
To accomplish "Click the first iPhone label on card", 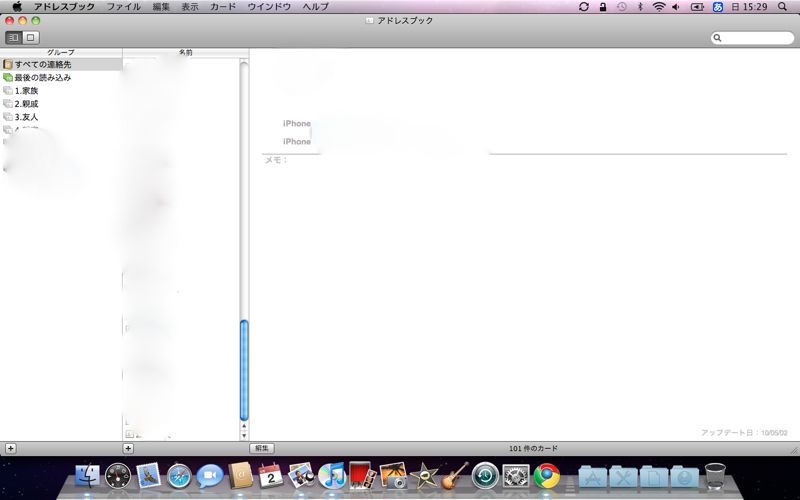I will point(296,123).
